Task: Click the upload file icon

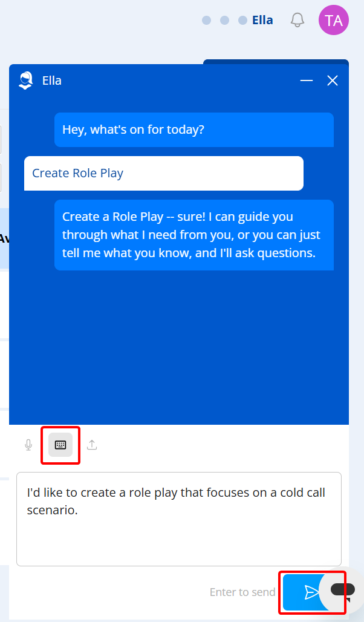Action: coord(92,445)
